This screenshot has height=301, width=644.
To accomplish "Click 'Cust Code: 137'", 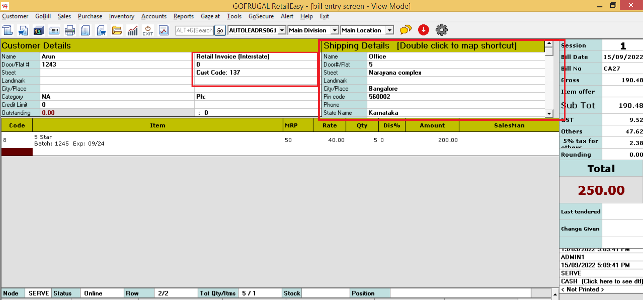I will point(218,72).
